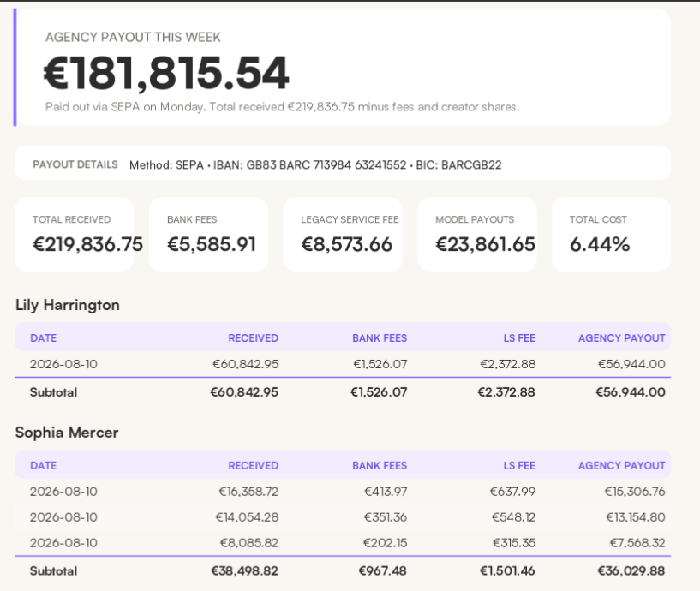This screenshot has width=700, height=591.
Task: Click the 'PAYOUT DETAILS' label
Action: pyautogui.click(x=75, y=164)
